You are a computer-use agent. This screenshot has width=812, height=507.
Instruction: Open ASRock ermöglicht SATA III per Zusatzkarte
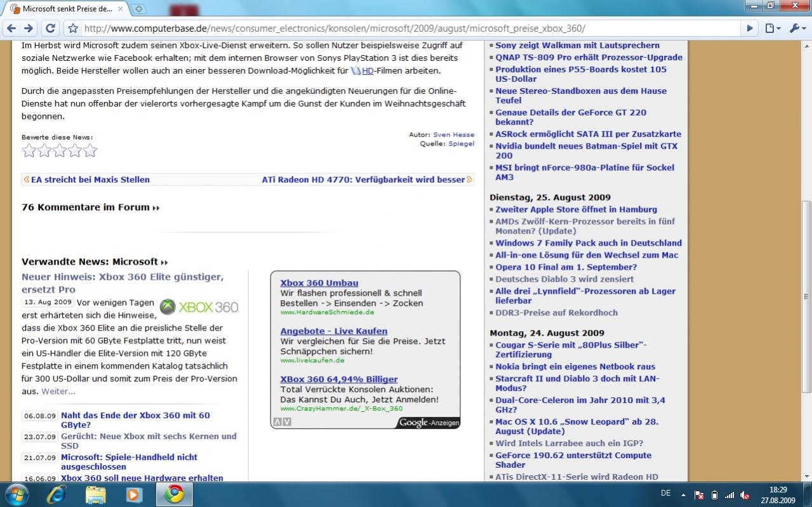[x=588, y=135]
